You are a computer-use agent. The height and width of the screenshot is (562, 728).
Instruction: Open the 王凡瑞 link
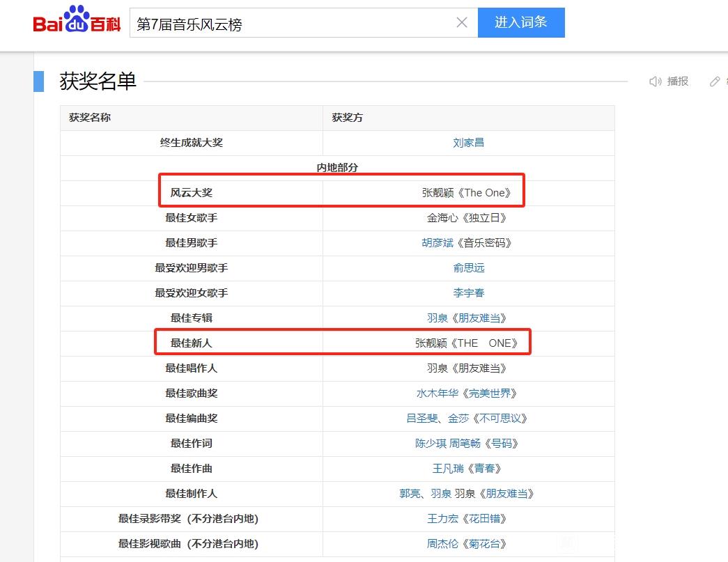click(x=448, y=468)
